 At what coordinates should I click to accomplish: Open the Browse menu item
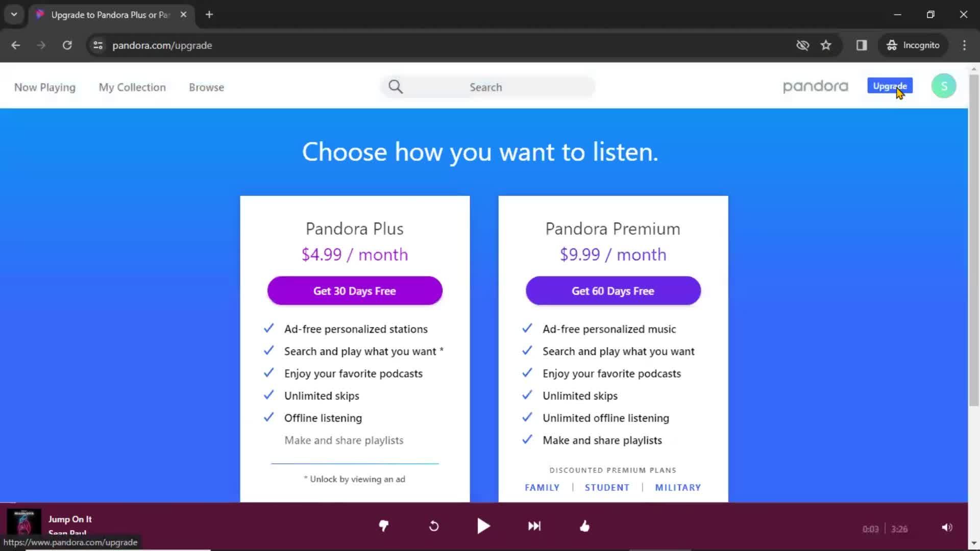[x=206, y=87]
